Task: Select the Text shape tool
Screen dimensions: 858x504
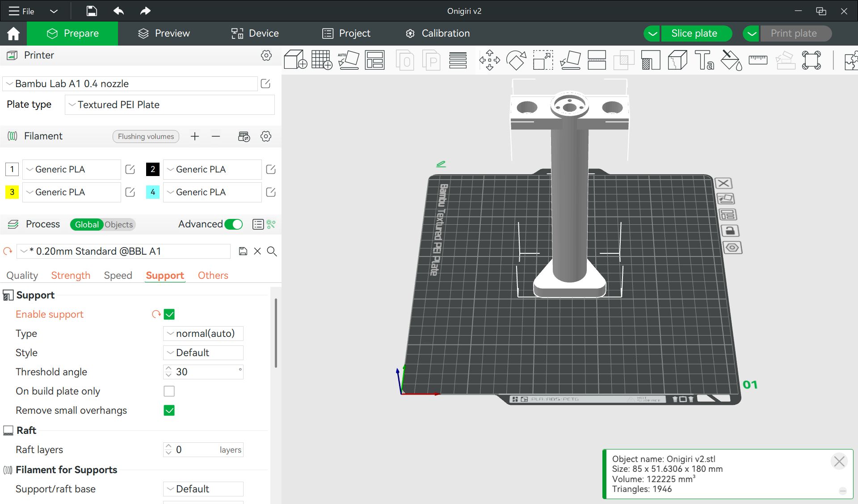Action: pos(704,60)
